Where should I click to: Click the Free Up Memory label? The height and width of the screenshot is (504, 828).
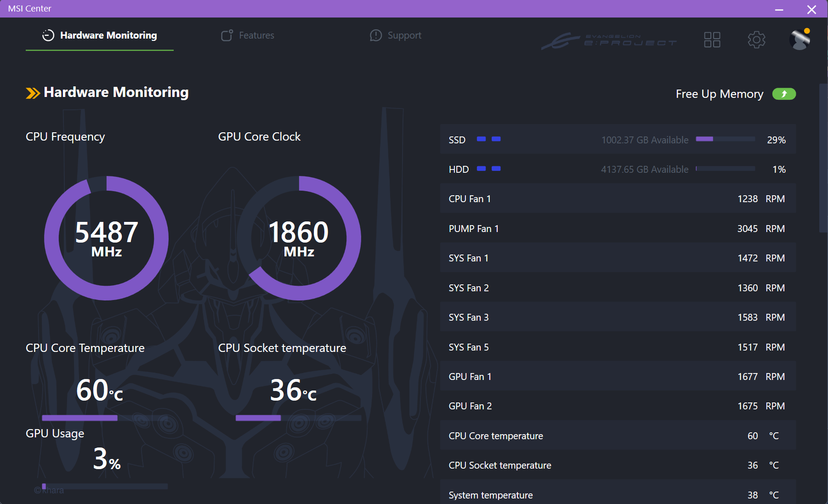point(720,94)
